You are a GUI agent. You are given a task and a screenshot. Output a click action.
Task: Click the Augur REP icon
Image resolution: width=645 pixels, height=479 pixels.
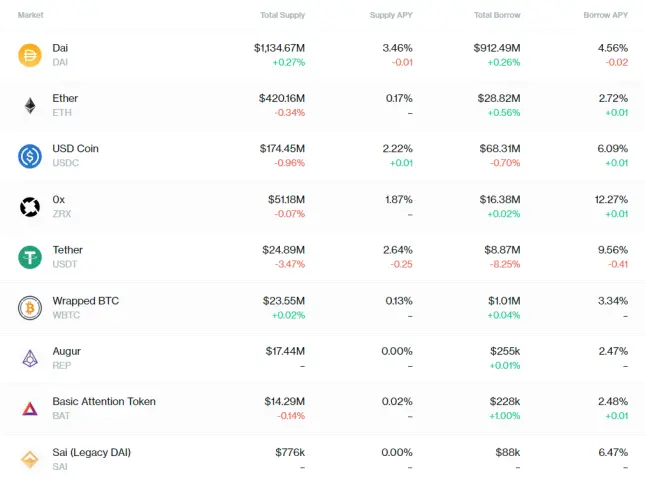coord(30,358)
